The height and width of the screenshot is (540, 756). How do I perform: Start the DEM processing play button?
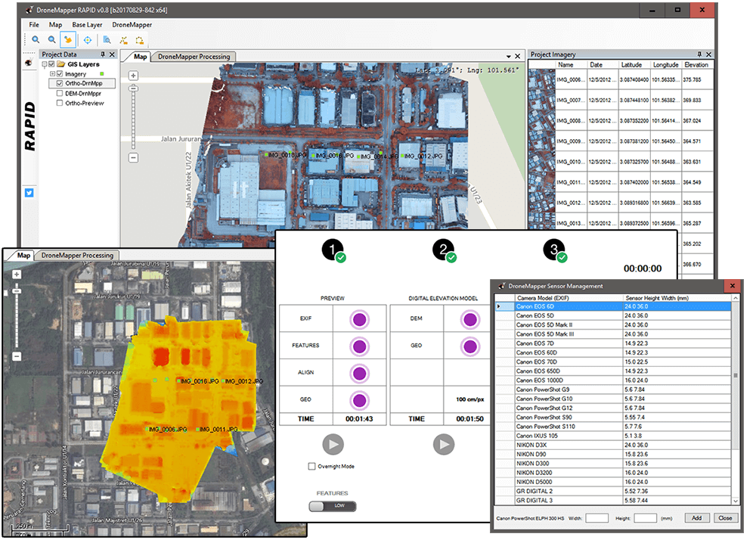coord(443,444)
